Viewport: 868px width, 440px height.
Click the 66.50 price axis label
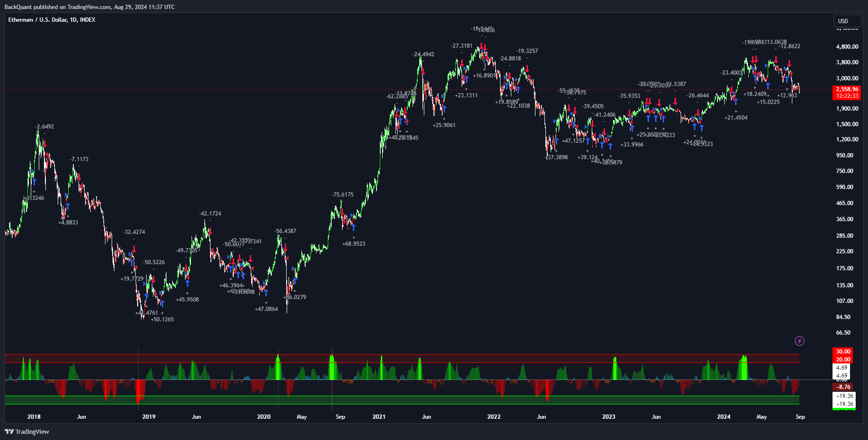point(843,333)
